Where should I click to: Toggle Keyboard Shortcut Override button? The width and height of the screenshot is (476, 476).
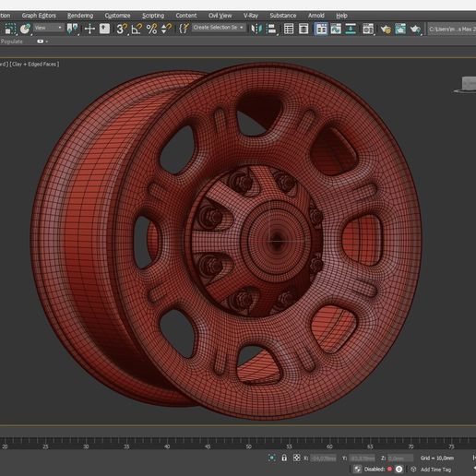pos(104,29)
